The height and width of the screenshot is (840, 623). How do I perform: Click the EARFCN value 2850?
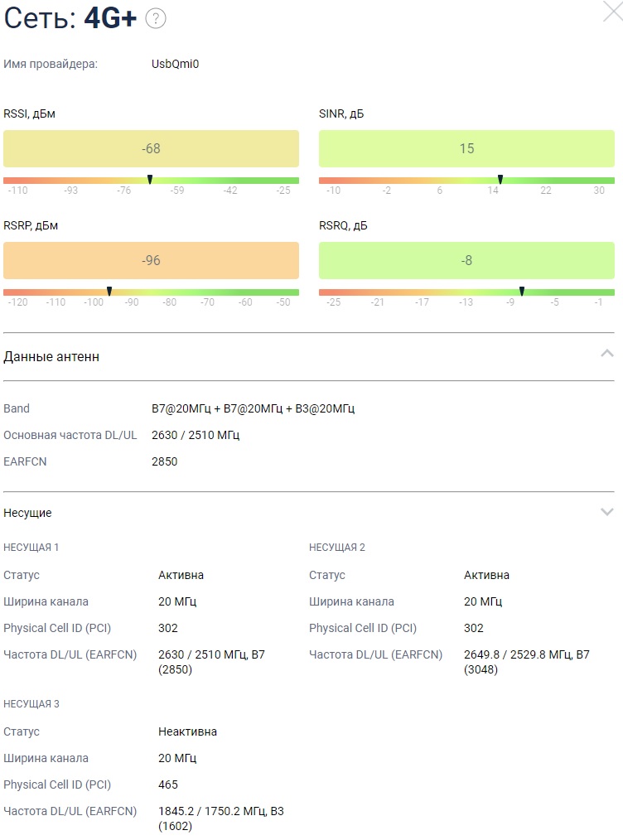point(164,461)
